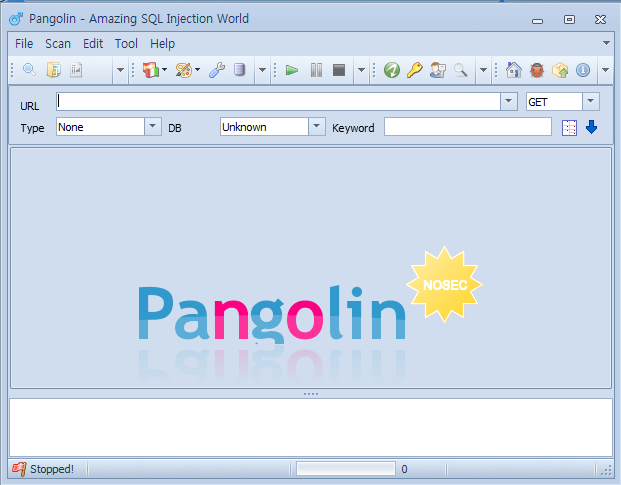Stop scan with the square stop button
Image resolution: width=621 pixels, height=485 pixels.
[339, 70]
